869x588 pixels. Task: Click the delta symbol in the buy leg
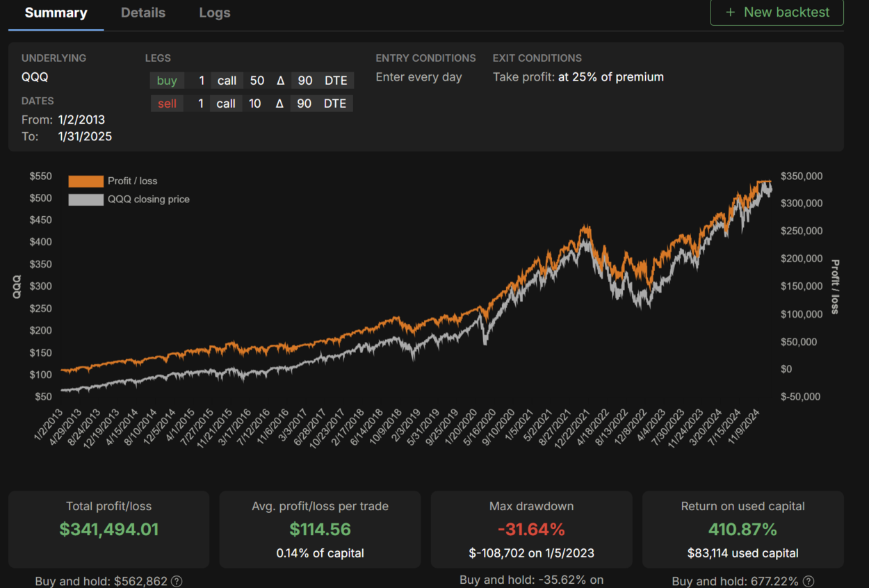pos(281,81)
